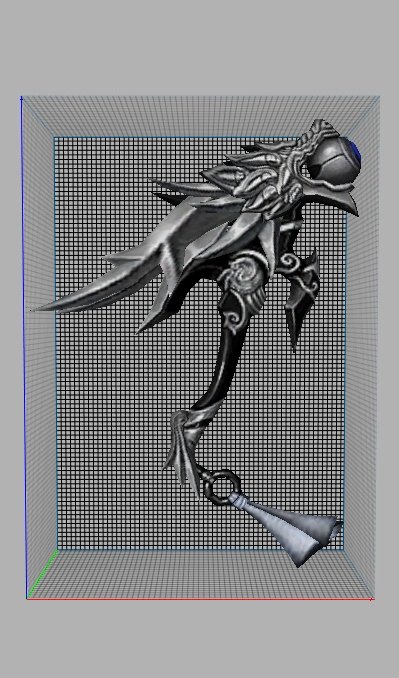Click the origin corner where axes meet
Viewport: 399px width, 678px height.
[x=27, y=598]
